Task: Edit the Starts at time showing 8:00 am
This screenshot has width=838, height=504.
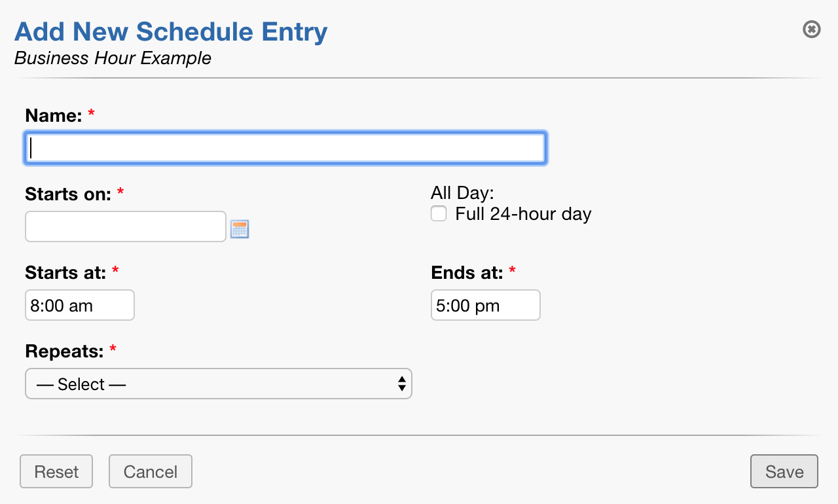Action: (x=79, y=304)
